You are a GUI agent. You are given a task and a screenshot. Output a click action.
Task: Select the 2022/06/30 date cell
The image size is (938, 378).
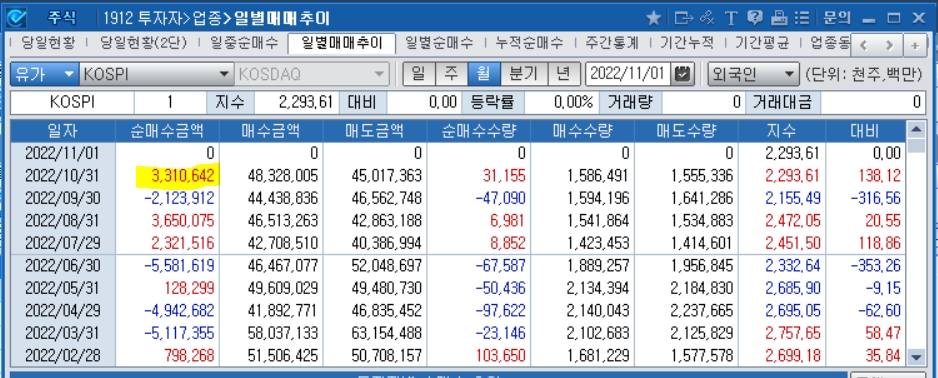click(x=63, y=266)
